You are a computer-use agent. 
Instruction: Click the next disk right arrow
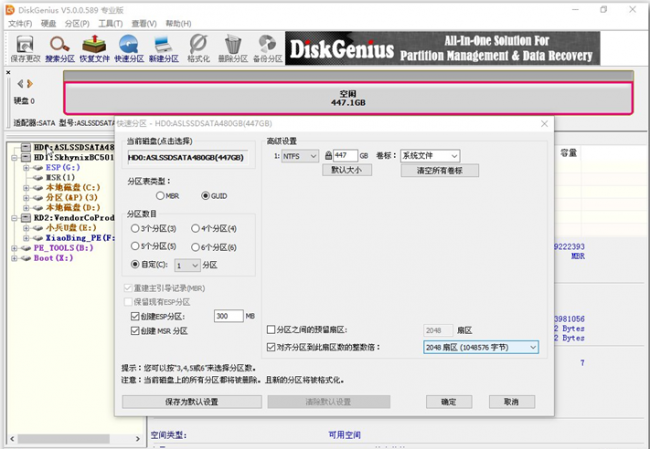coord(29,84)
